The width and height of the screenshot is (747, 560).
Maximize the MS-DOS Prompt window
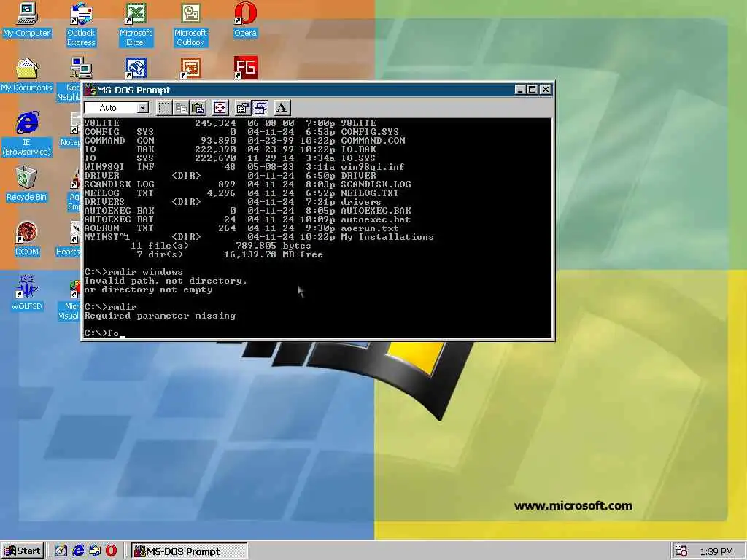coord(532,90)
